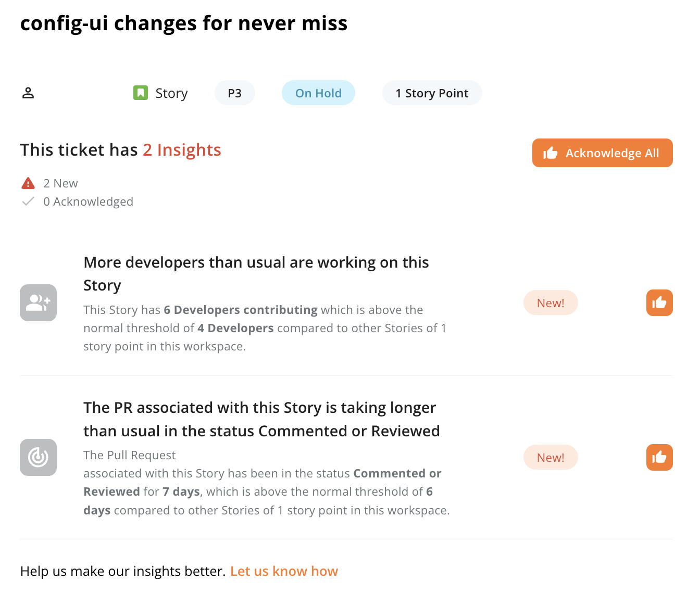Acknowledge the developers insight with thumbs-up
The height and width of the screenshot is (605, 700).
coord(659,302)
